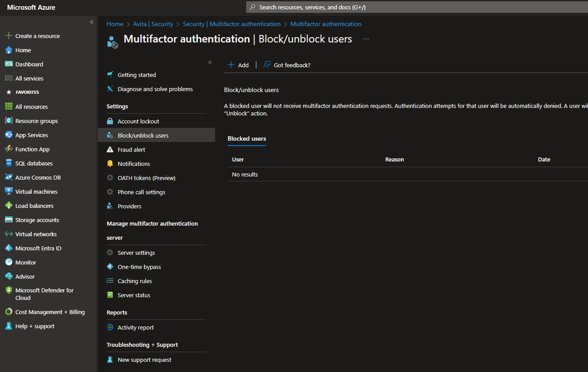The image size is (588, 372).
Task: Click the Fraud alert warning triangle icon
Action: click(110, 150)
